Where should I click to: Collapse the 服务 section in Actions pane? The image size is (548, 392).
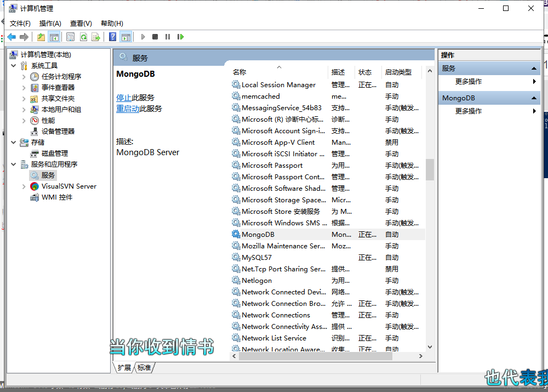[534, 69]
